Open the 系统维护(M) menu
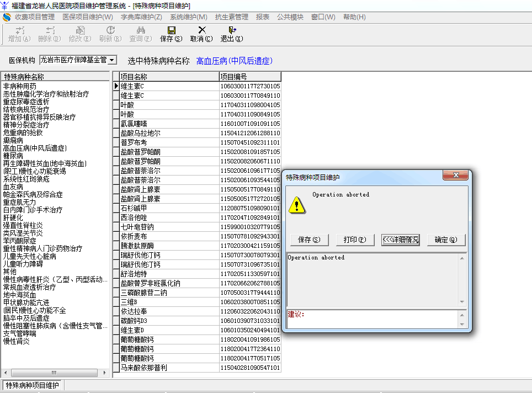This screenshot has height=393, width=532. 189,17
